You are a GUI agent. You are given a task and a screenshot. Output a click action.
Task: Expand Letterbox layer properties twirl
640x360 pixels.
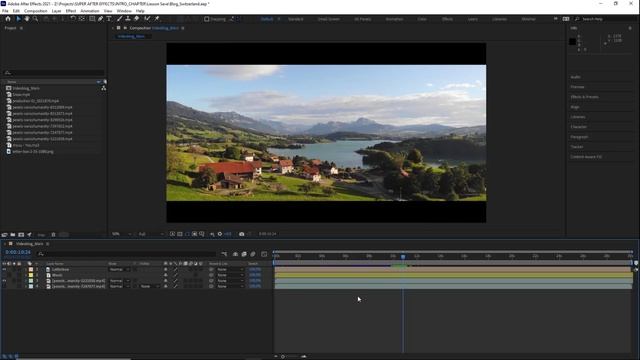[x=26, y=269]
